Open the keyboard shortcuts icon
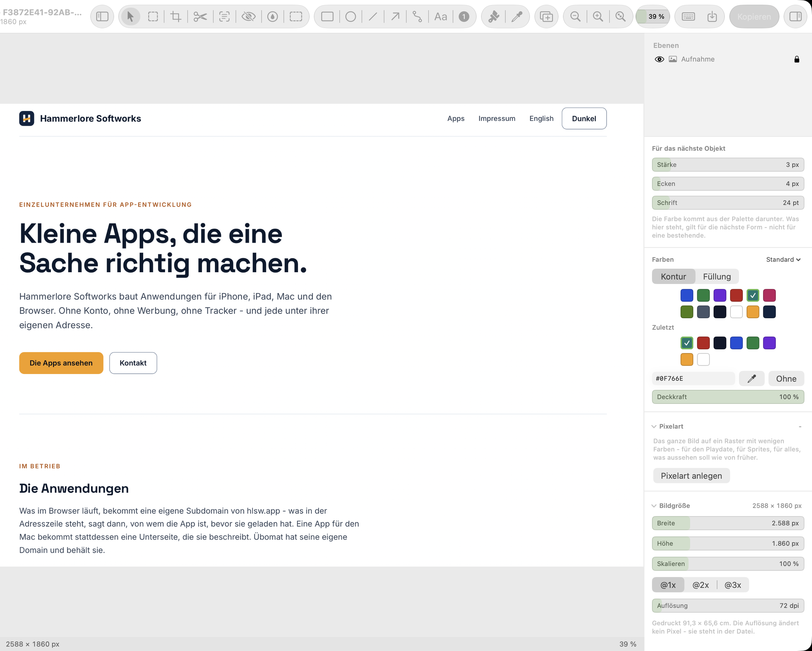Image resolution: width=812 pixels, height=651 pixels. coord(688,17)
